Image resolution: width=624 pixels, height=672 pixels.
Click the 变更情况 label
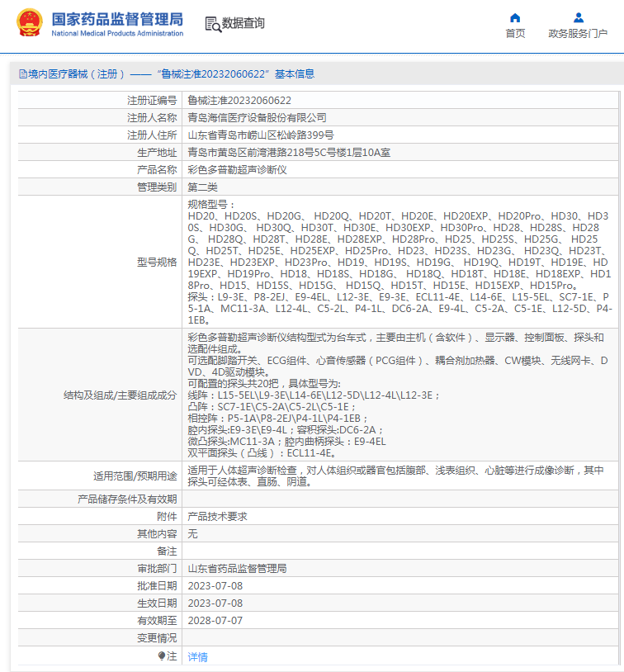(157, 638)
